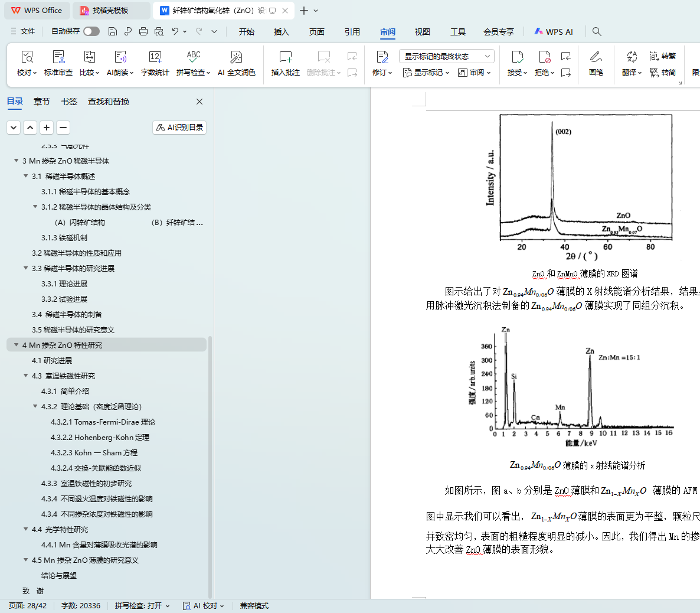This screenshot has height=613, width=700.
Task: Toggle the 自动保存 autosave switch
Action: click(91, 31)
